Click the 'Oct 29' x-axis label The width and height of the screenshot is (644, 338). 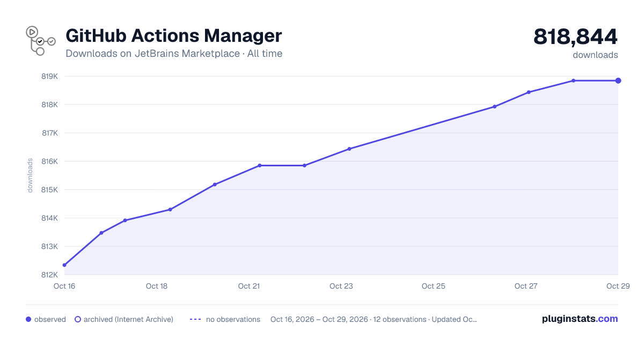(618, 286)
